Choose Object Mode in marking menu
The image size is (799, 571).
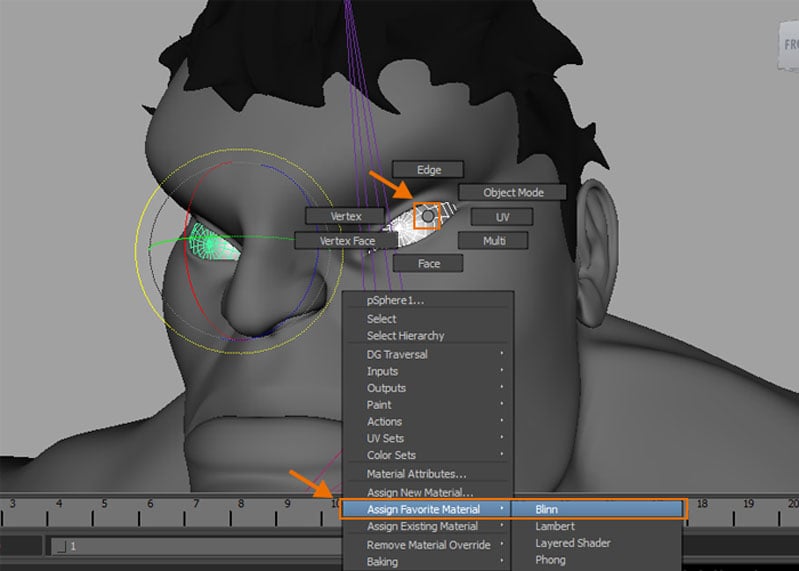513,193
